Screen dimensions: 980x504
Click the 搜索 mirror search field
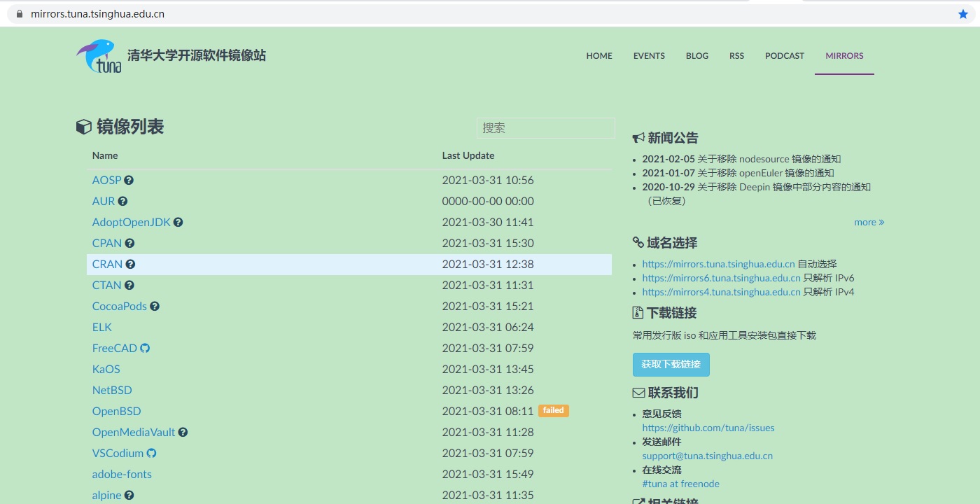coord(546,127)
